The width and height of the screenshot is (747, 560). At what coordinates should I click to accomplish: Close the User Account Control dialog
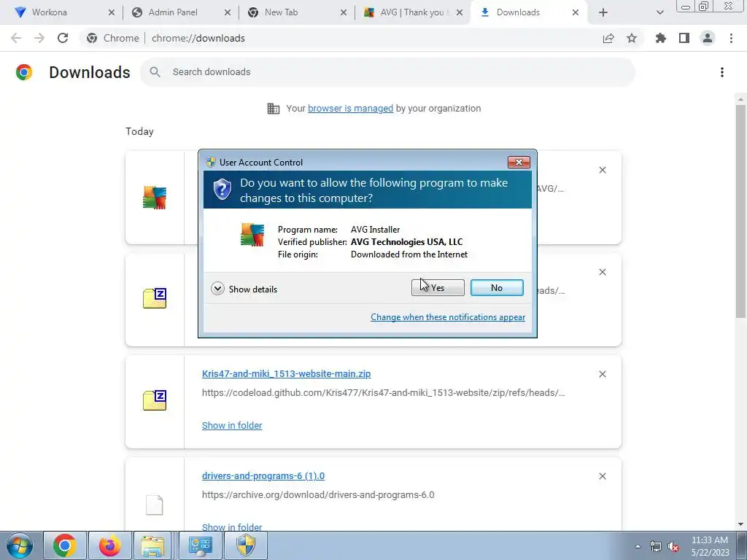519,163
